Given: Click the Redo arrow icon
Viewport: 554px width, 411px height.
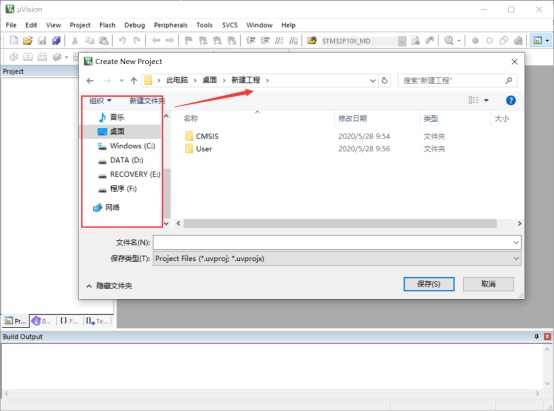Looking at the screenshot, I should [137, 41].
